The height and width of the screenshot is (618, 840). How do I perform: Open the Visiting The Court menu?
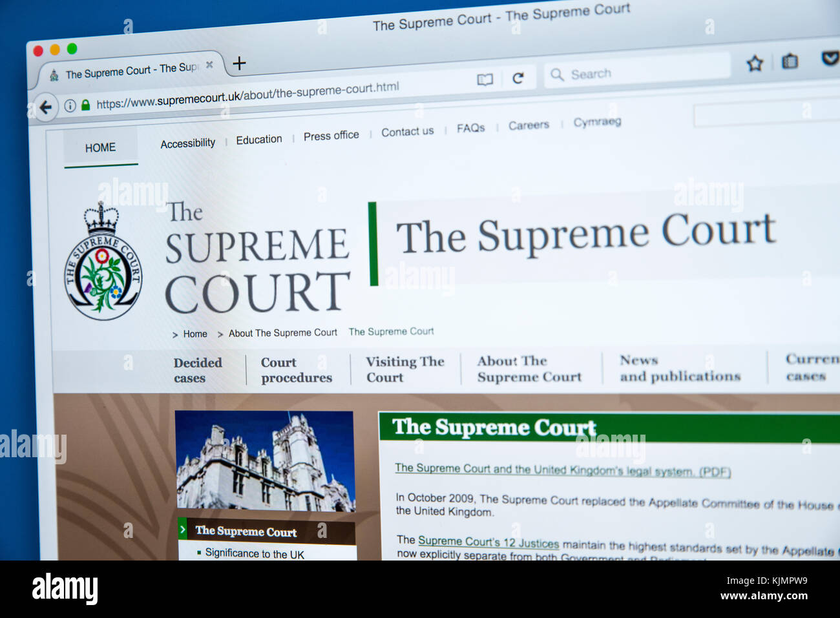click(x=405, y=369)
